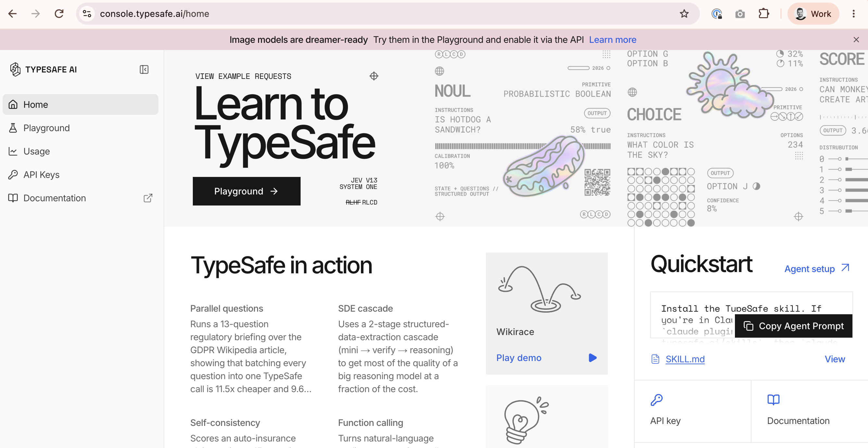Image resolution: width=868 pixels, height=448 pixels.
Task: Open Usage in the sidebar
Action: (80, 151)
